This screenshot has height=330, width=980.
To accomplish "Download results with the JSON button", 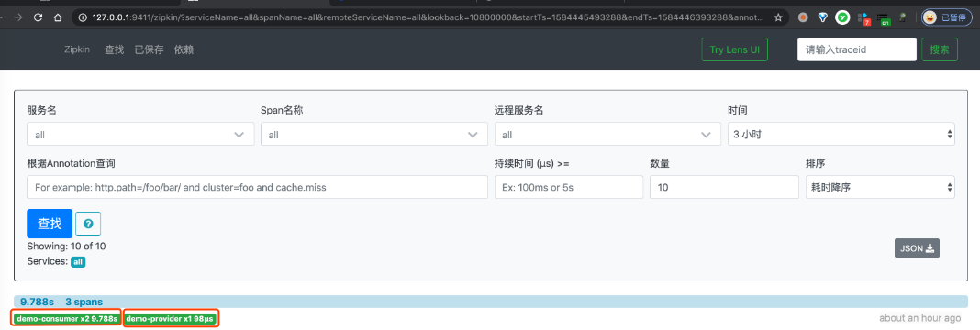I will [x=917, y=248].
